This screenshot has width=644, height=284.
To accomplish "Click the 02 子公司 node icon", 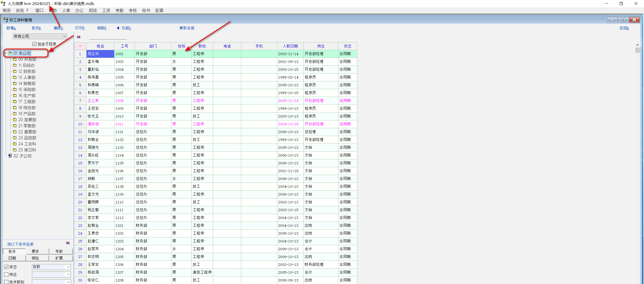I will pos(10,156).
